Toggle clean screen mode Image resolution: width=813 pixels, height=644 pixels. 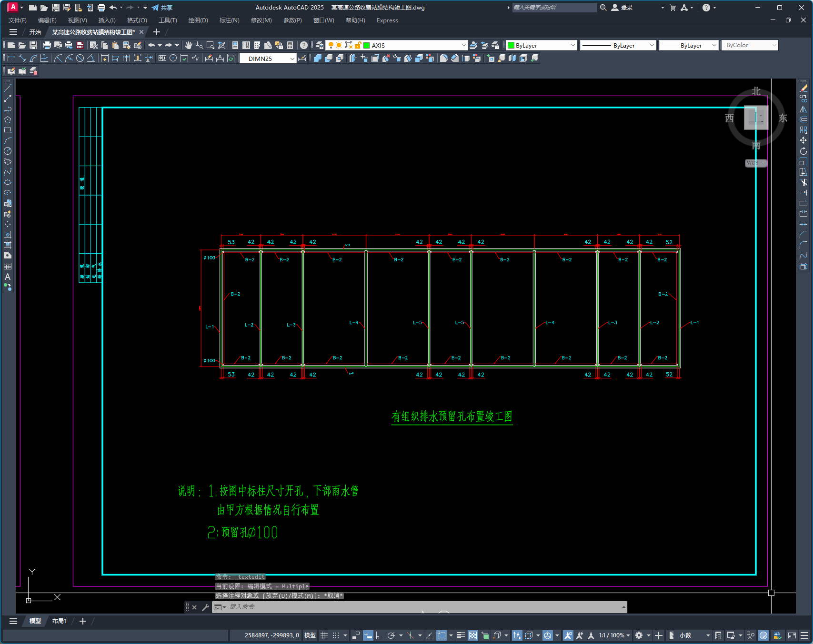click(792, 635)
